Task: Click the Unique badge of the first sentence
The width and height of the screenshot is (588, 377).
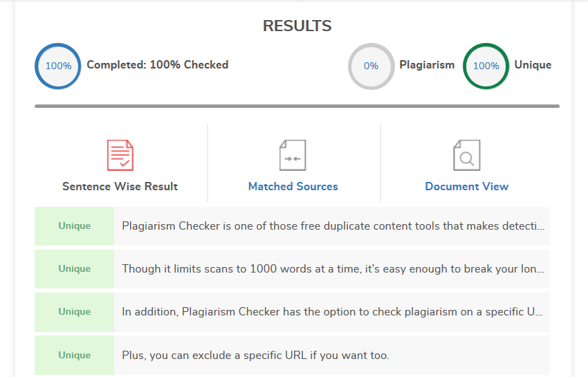Action: pos(74,226)
